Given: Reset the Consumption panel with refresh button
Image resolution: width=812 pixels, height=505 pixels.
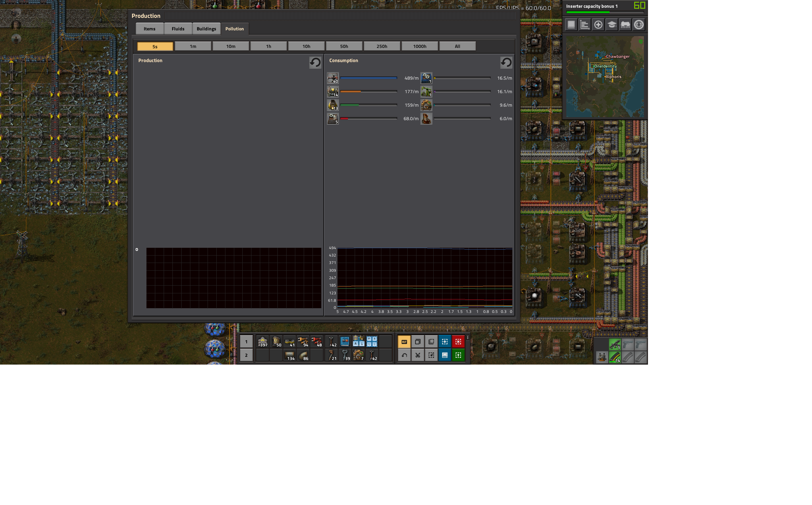Looking at the screenshot, I should (x=506, y=62).
